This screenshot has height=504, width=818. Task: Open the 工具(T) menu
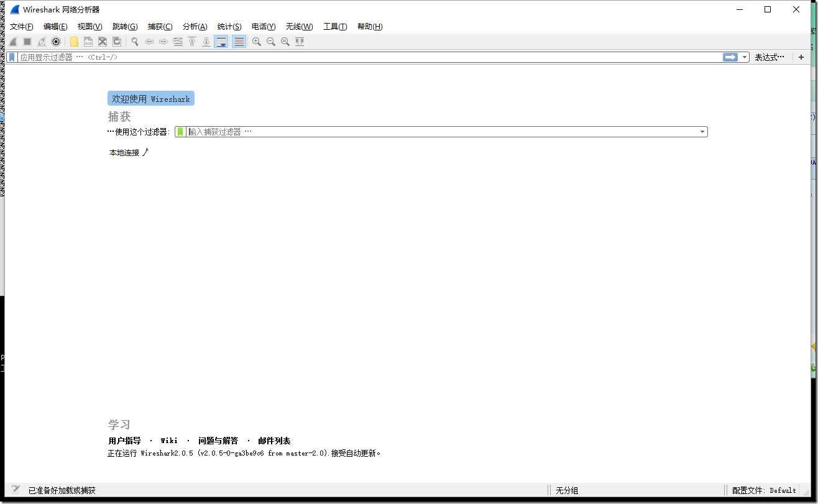point(335,27)
